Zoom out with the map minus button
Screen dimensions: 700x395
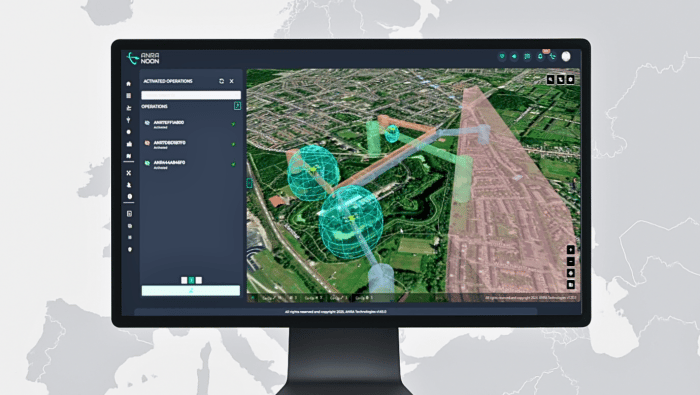pos(571,262)
